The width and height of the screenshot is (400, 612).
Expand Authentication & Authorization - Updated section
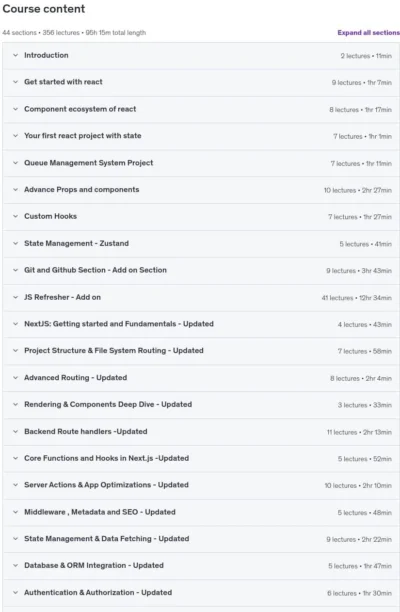coord(201,592)
